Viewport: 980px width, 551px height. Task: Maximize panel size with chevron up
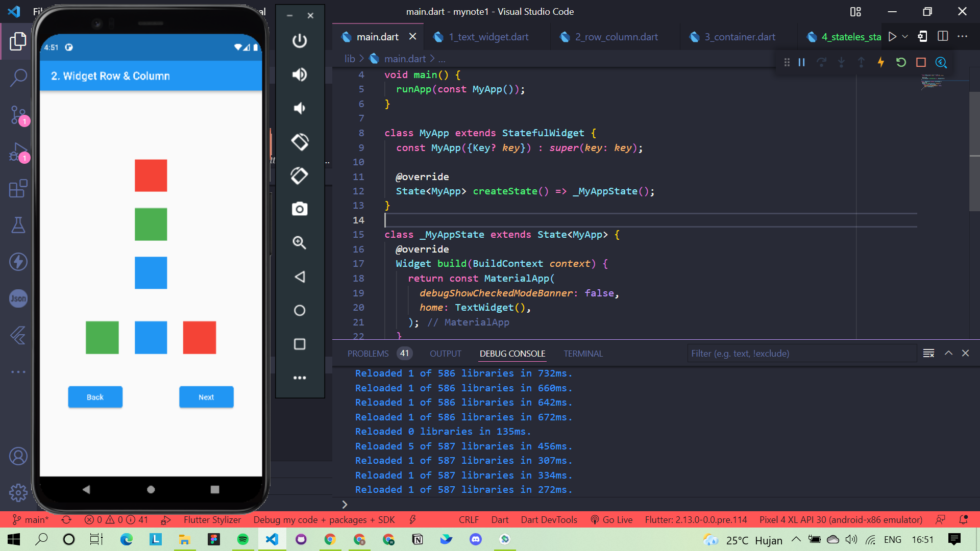point(948,353)
